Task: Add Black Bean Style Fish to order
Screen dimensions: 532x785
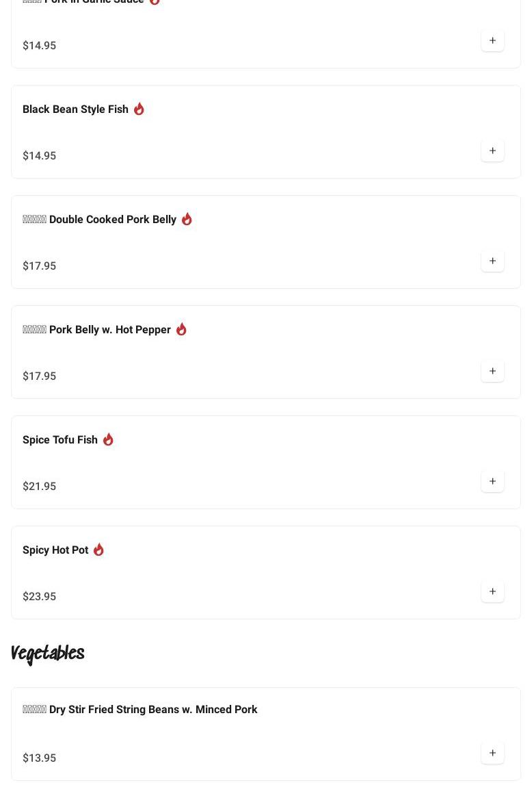Action: pos(492,151)
